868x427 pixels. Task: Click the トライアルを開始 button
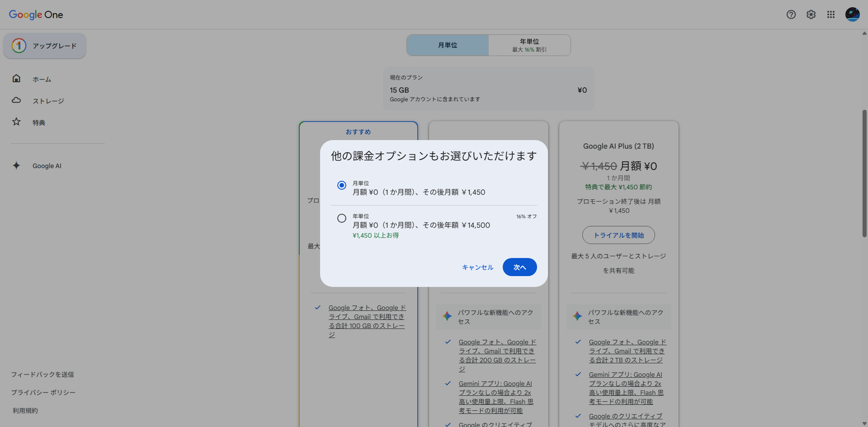pyautogui.click(x=618, y=235)
